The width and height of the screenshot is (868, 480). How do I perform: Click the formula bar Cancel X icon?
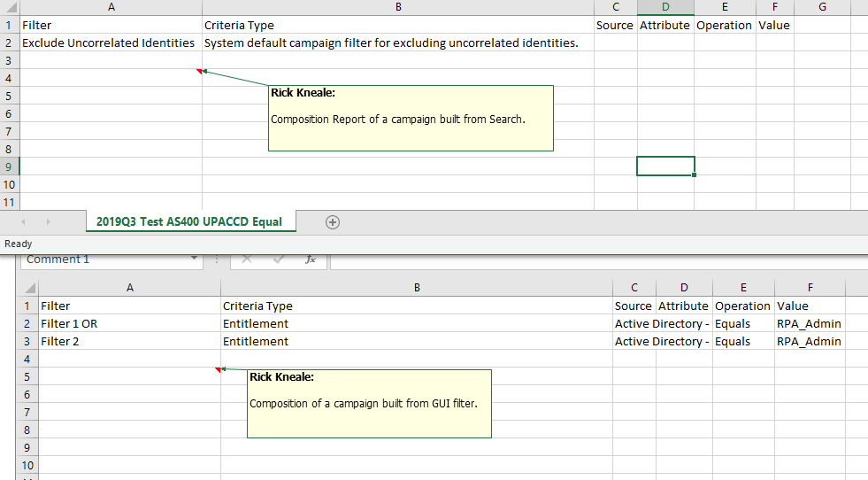[x=247, y=259]
